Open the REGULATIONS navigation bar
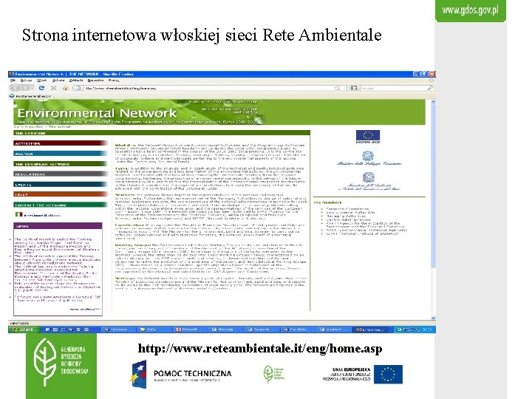Image resolution: width=532 pixels, height=399 pixels. click(x=61, y=174)
